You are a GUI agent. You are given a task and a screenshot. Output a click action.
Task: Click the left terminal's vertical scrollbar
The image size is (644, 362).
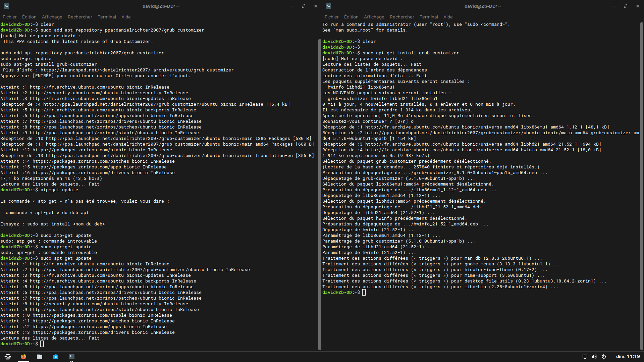(319, 195)
